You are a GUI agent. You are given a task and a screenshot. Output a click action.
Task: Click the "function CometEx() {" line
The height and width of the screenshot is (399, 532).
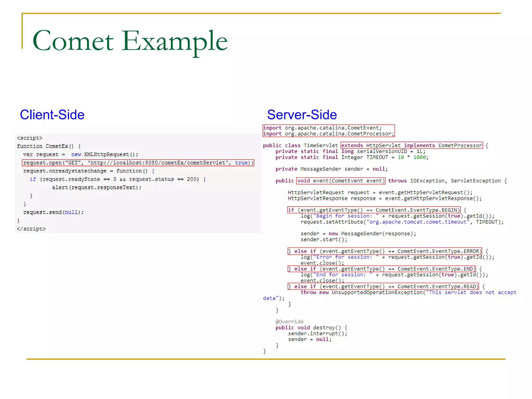coord(49,146)
